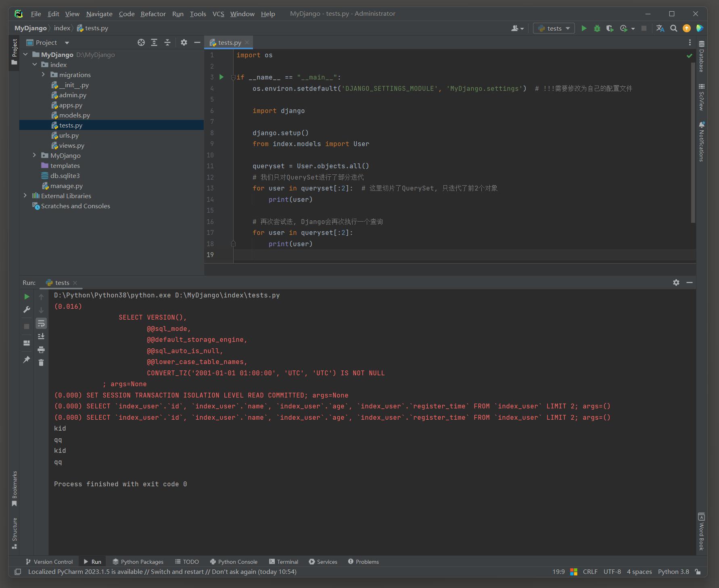Open the Notifications tool window
Image resolution: width=719 pixels, height=588 pixels.
(702, 141)
